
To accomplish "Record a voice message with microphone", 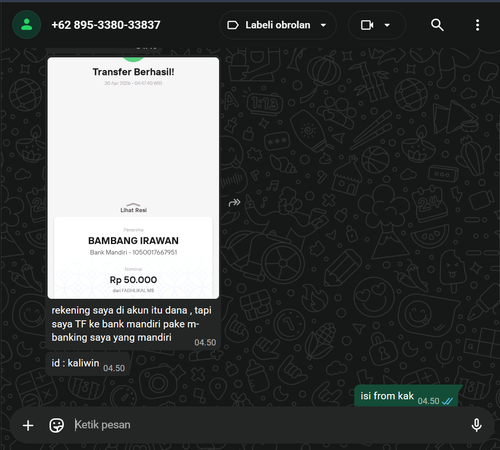I will [476, 425].
